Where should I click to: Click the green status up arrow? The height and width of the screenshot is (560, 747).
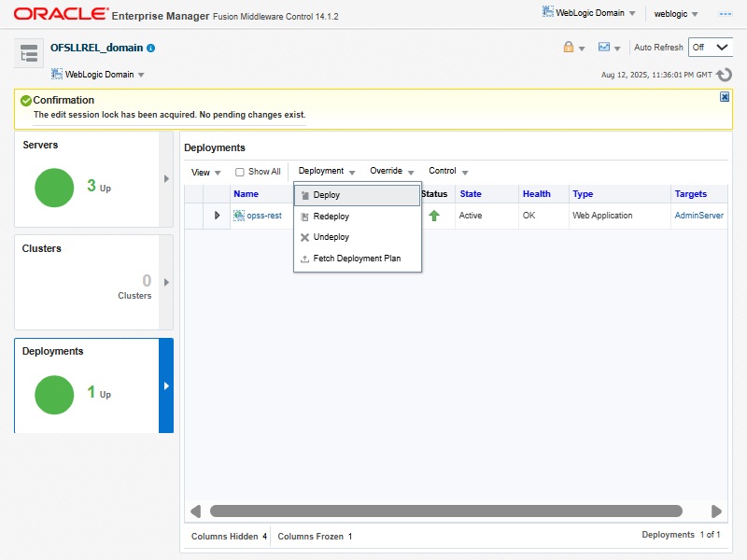point(433,216)
